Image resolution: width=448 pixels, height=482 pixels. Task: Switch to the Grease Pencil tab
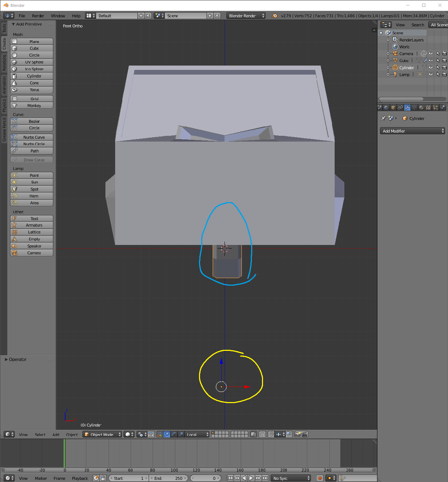[x=4, y=129]
